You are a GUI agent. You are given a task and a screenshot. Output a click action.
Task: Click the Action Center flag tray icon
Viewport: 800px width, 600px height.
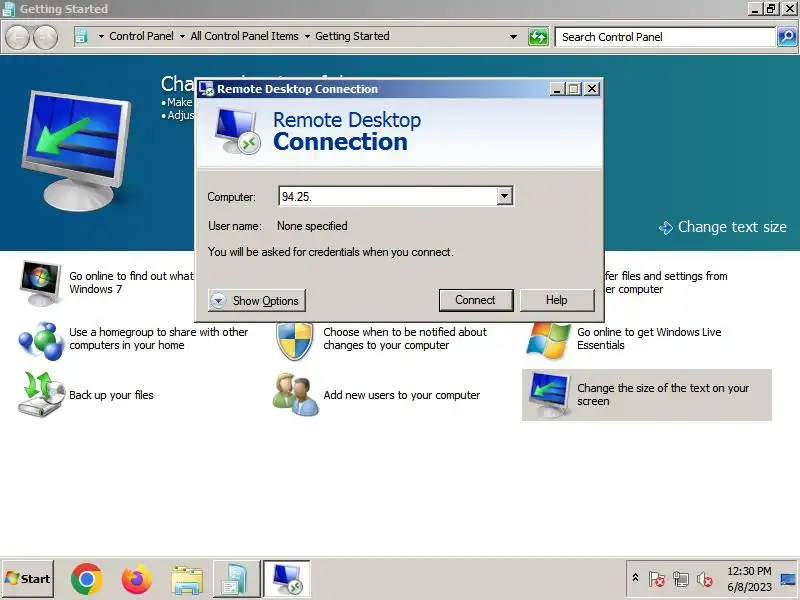(x=657, y=579)
